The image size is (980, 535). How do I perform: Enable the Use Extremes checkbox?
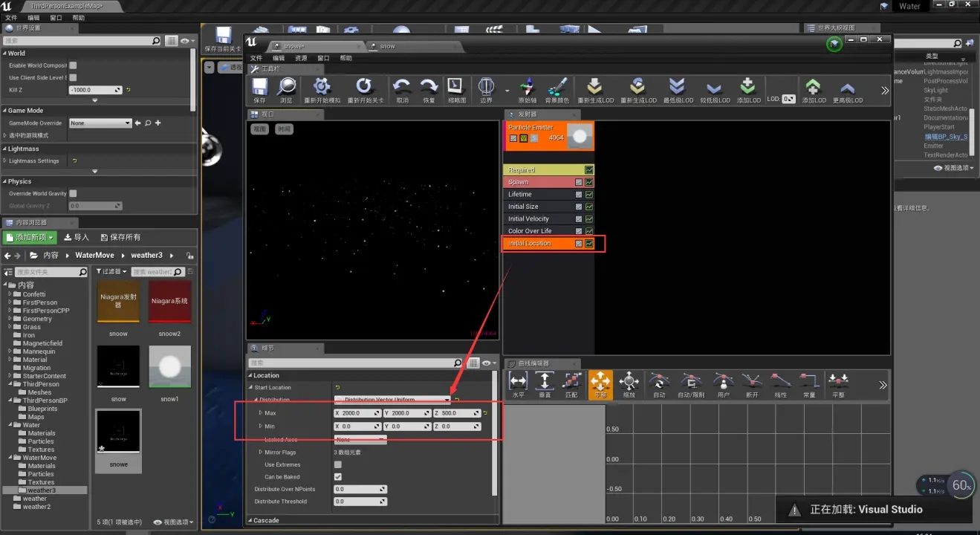pyautogui.click(x=338, y=464)
